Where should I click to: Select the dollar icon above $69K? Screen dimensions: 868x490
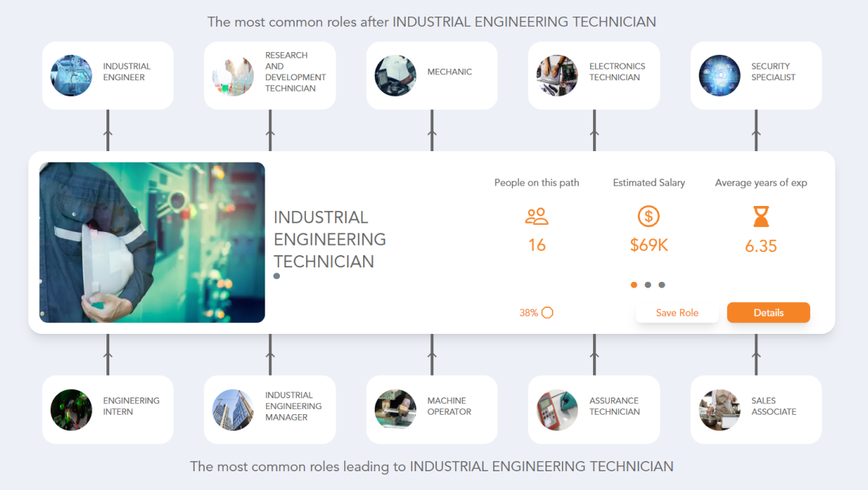(x=649, y=216)
